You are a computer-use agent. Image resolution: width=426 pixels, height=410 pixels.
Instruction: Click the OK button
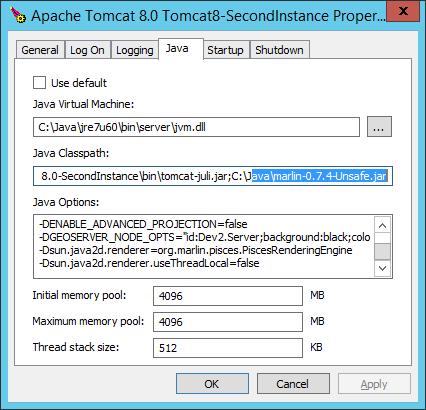point(212,384)
